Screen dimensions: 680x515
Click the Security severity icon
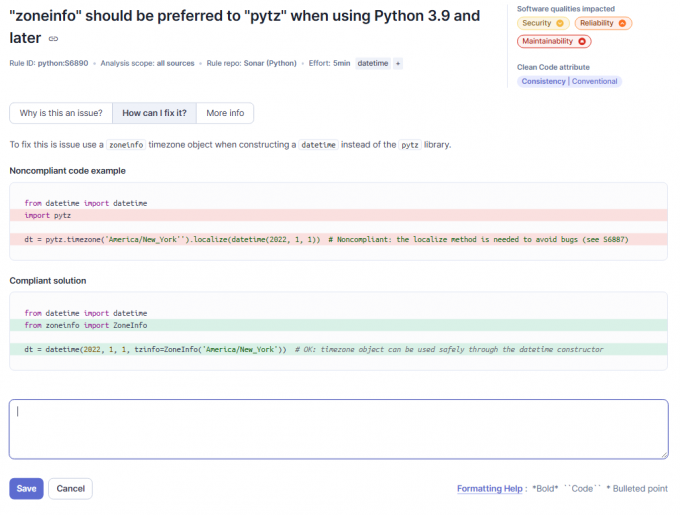click(560, 23)
